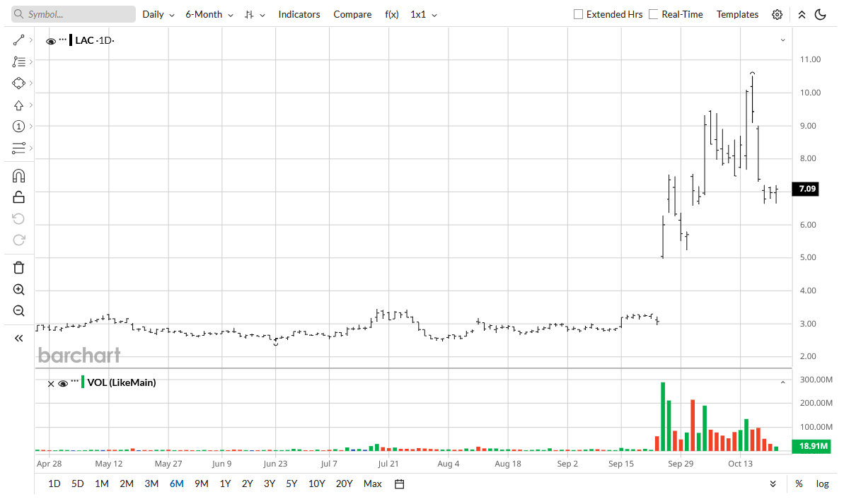The width and height of the screenshot is (844, 504).
Task: Delete drawings with the trash icon
Action: [18, 268]
